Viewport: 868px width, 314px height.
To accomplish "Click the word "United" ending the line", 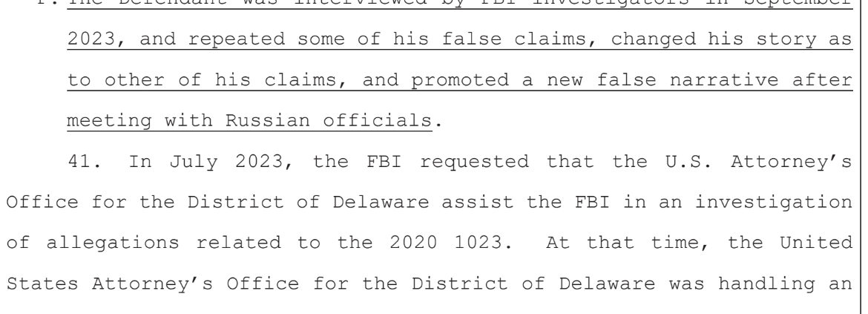I will coord(816,243).
